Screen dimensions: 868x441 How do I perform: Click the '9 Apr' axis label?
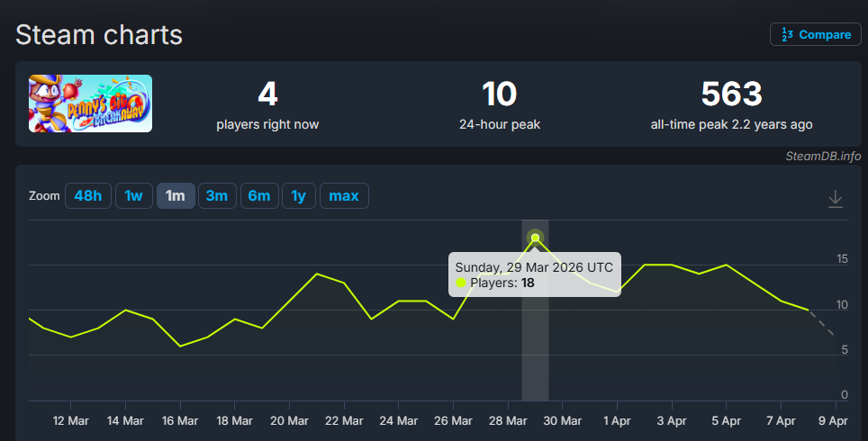833,421
